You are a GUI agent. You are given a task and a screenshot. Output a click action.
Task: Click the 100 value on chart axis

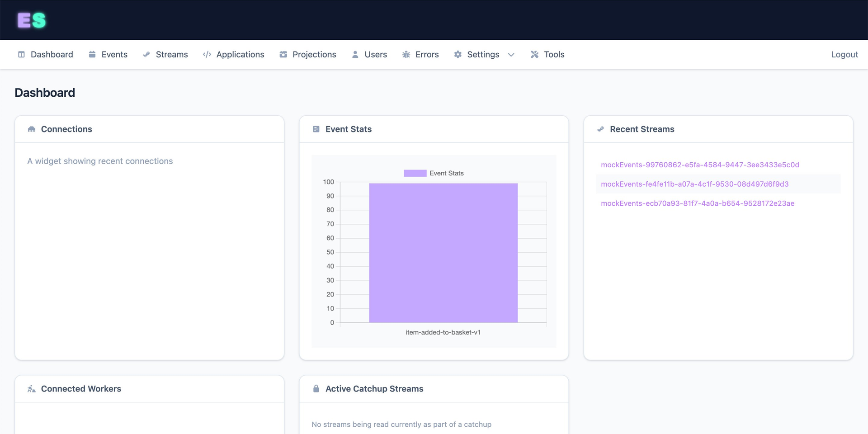coord(328,182)
